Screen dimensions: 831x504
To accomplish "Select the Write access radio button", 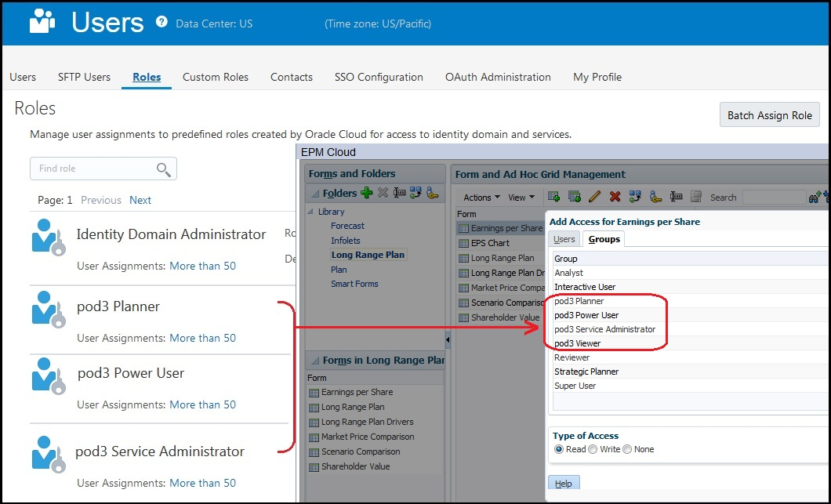I will (593, 449).
